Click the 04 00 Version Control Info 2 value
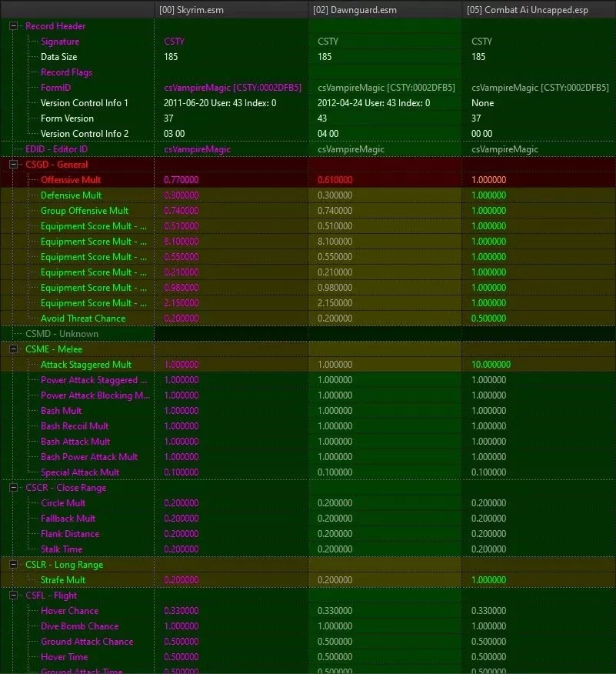This screenshot has height=674, width=616. [328, 134]
